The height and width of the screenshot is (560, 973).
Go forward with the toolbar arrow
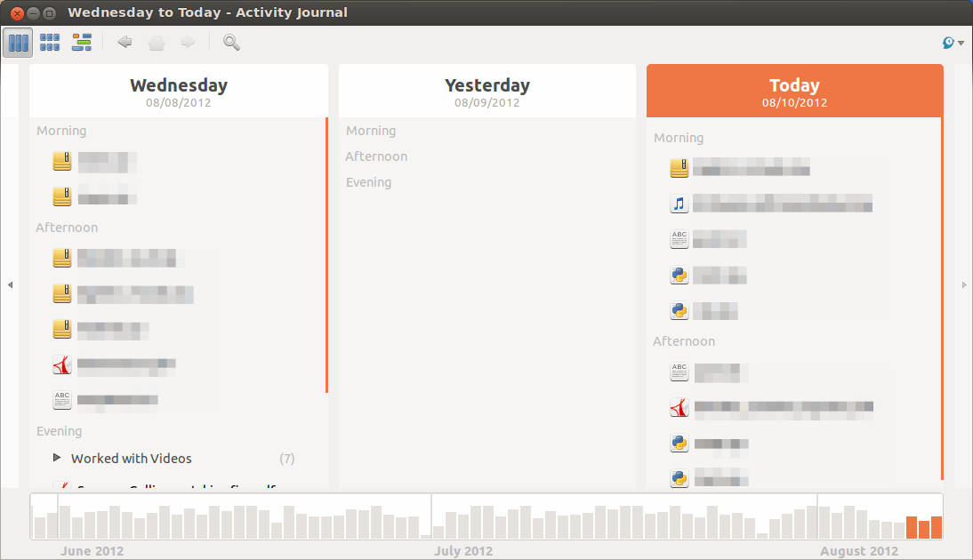[188, 42]
